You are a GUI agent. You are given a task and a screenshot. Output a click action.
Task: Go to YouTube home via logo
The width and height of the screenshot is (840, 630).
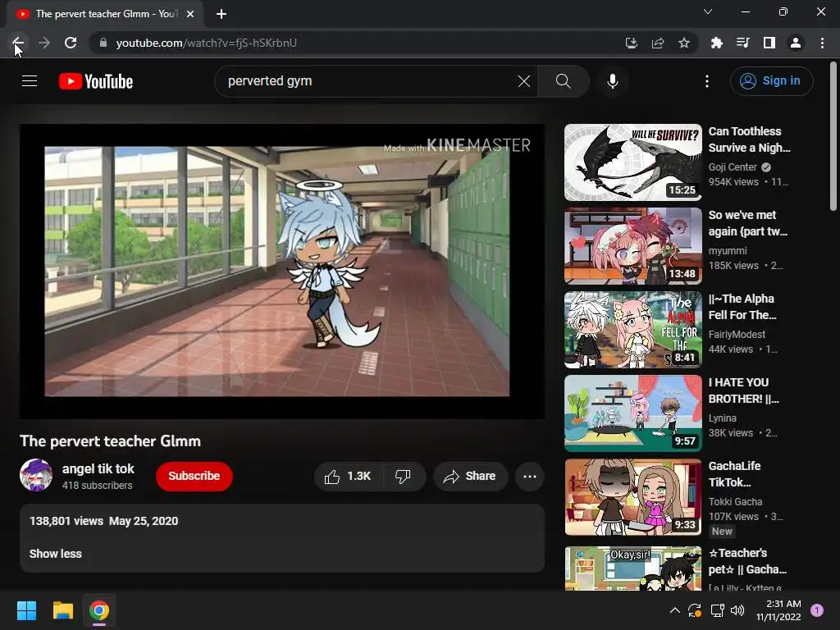pyautogui.click(x=95, y=81)
